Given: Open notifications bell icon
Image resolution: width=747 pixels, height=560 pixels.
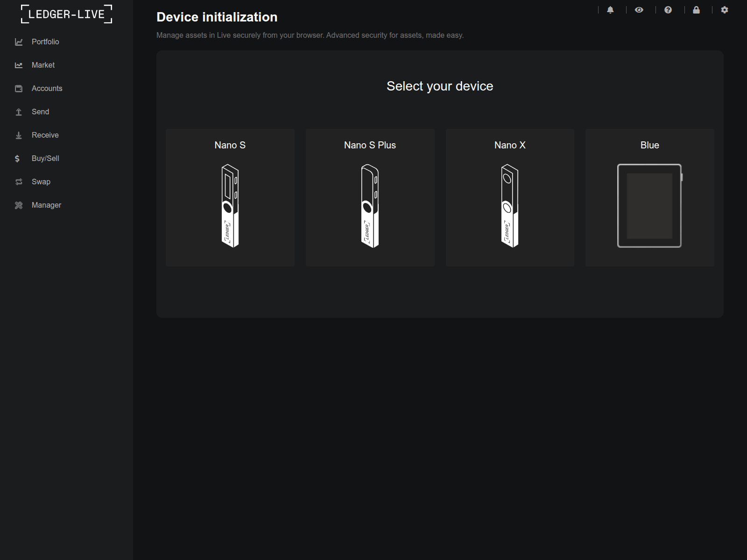Looking at the screenshot, I should coord(610,10).
